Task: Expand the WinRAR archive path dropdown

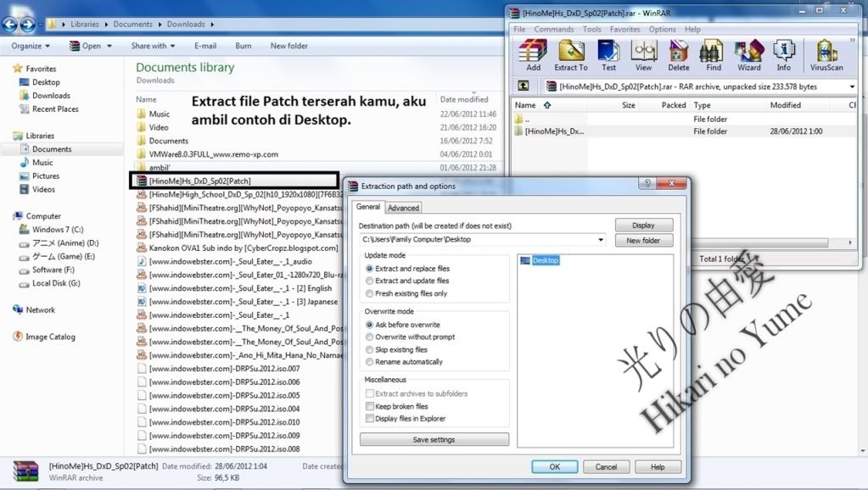Action: point(851,86)
